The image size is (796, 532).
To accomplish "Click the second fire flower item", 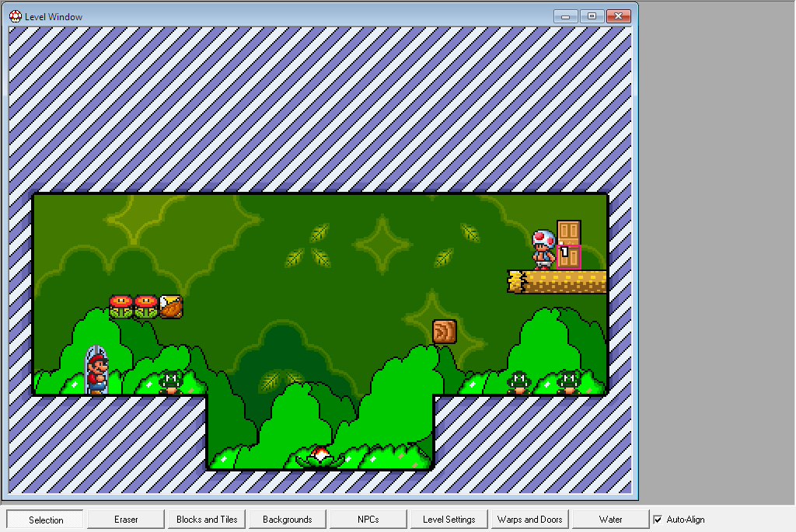I will (x=146, y=306).
